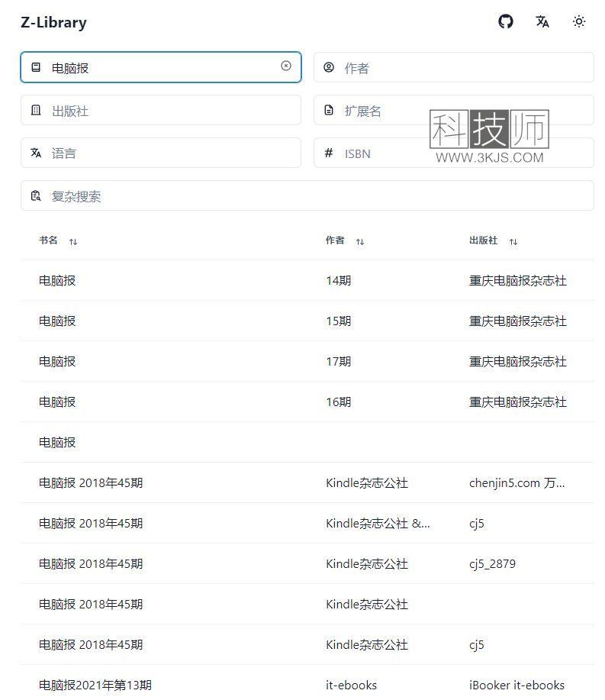Click the Kindle杂志公社 &... author cell
The width and height of the screenshot is (605, 700).
point(378,523)
